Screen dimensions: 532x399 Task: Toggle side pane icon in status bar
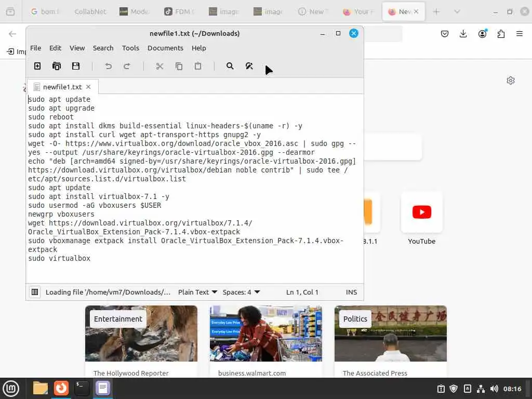click(x=35, y=292)
